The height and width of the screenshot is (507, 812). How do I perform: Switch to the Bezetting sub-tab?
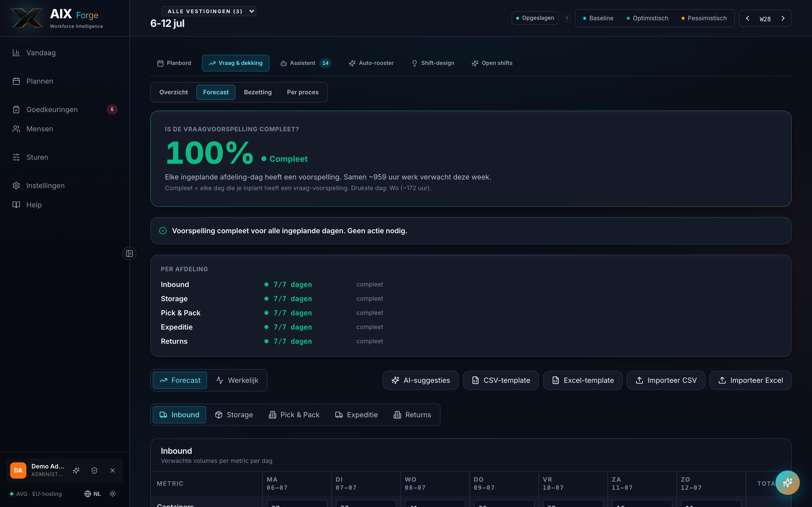pos(258,92)
